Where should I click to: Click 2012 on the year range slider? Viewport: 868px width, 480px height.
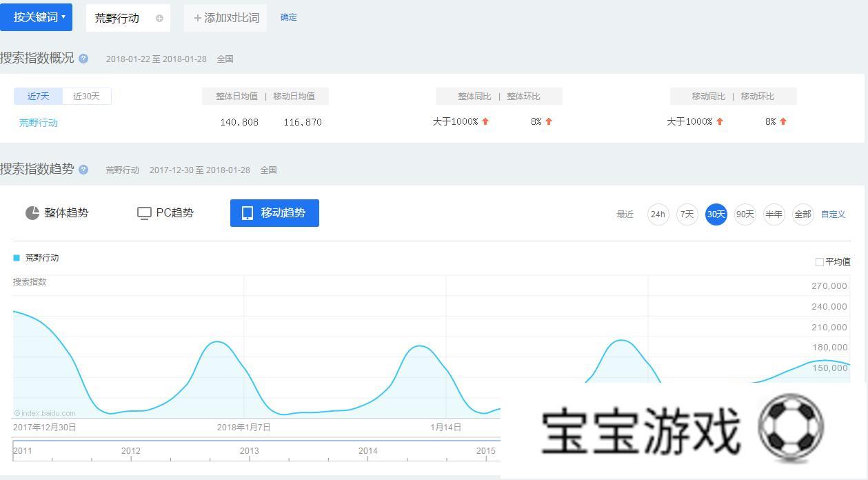pyautogui.click(x=131, y=451)
